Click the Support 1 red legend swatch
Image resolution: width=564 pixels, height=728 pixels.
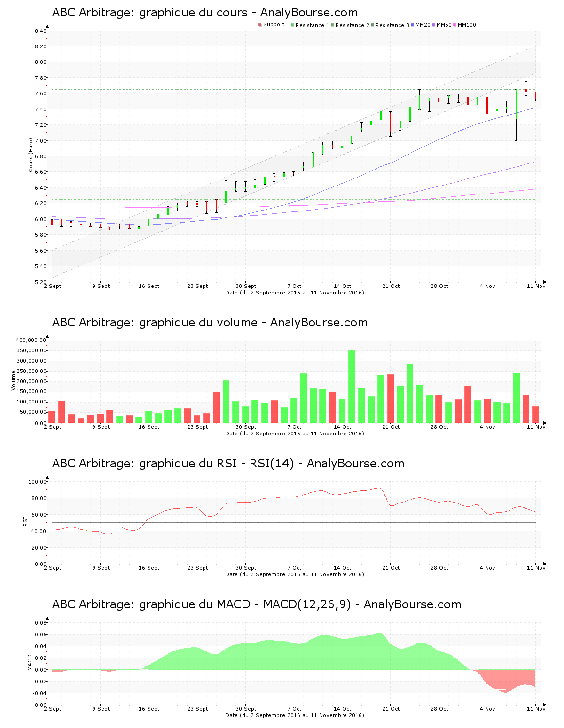click(x=260, y=25)
